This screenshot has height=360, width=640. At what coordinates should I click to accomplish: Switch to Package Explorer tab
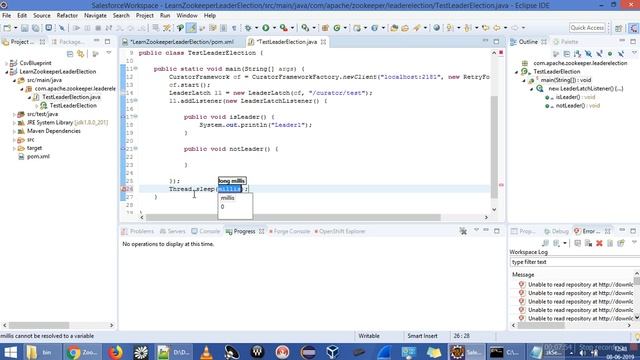[x=68, y=42]
